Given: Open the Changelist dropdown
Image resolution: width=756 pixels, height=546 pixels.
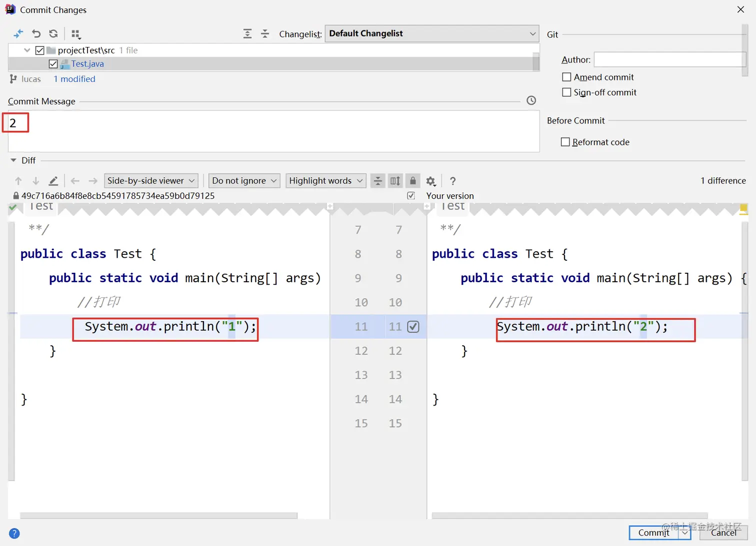Looking at the screenshot, I should tap(432, 33).
